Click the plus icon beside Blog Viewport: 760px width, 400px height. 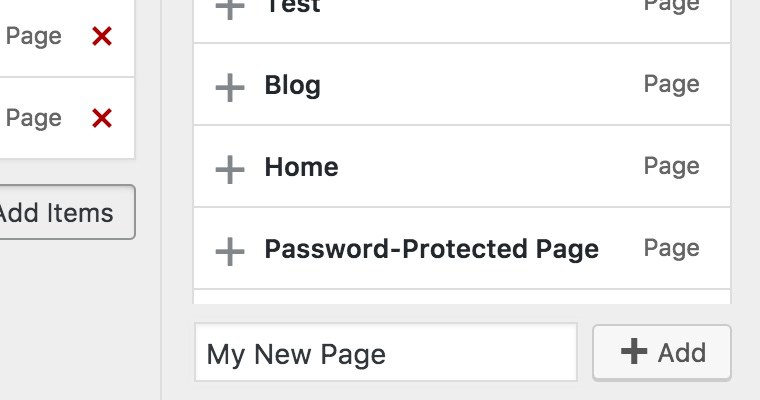[230, 87]
